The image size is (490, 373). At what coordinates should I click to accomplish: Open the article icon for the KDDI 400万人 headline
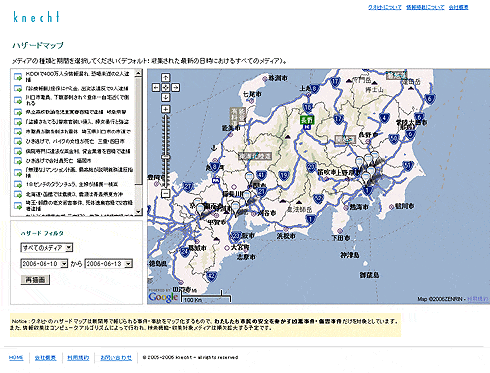point(18,77)
